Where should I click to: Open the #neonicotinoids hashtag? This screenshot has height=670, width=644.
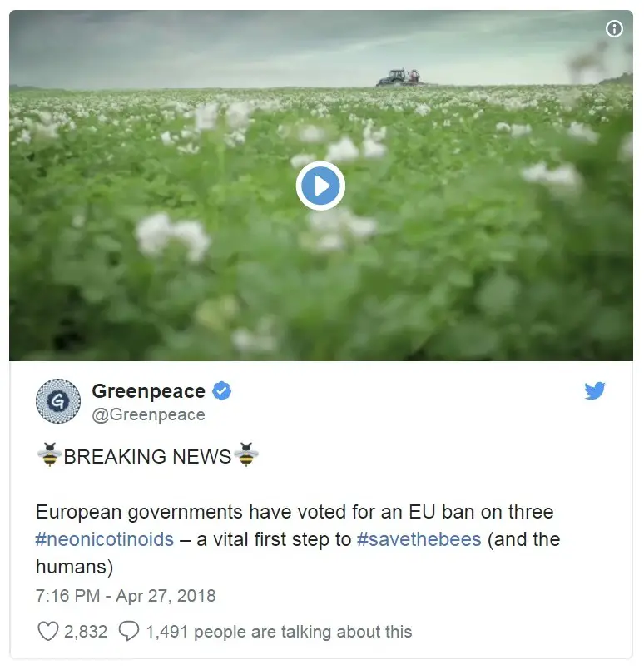point(105,539)
